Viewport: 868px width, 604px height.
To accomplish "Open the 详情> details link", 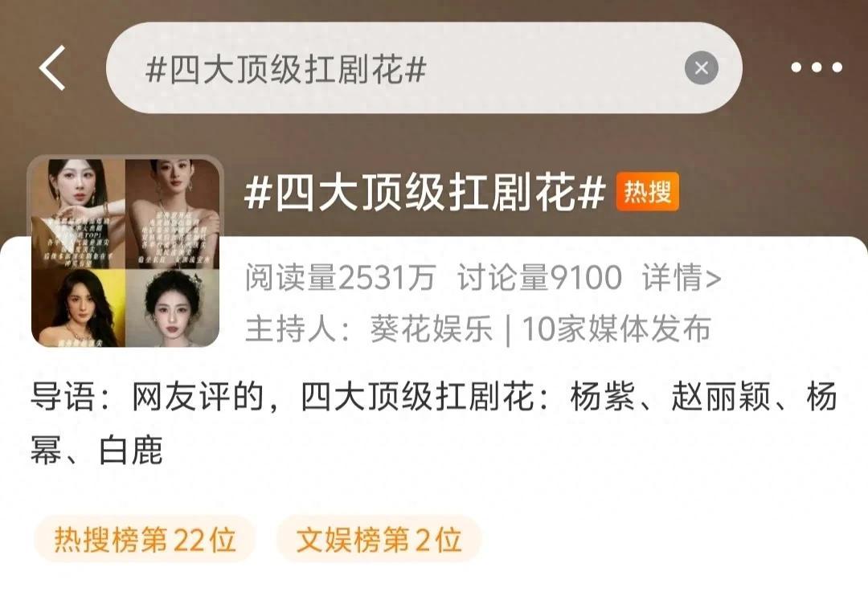I will (x=682, y=277).
